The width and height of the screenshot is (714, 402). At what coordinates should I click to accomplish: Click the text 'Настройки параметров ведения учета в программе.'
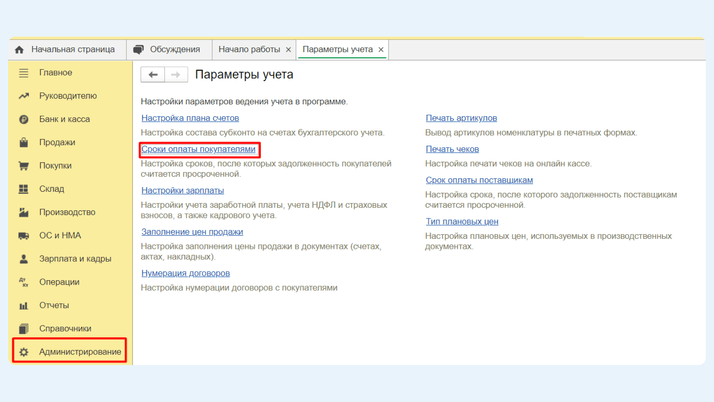244,102
